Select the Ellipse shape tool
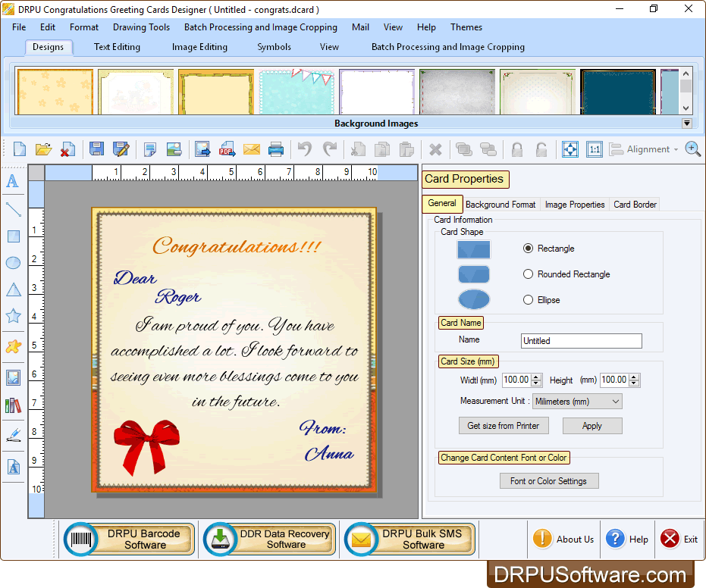The image size is (706, 588). (x=13, y=263)
